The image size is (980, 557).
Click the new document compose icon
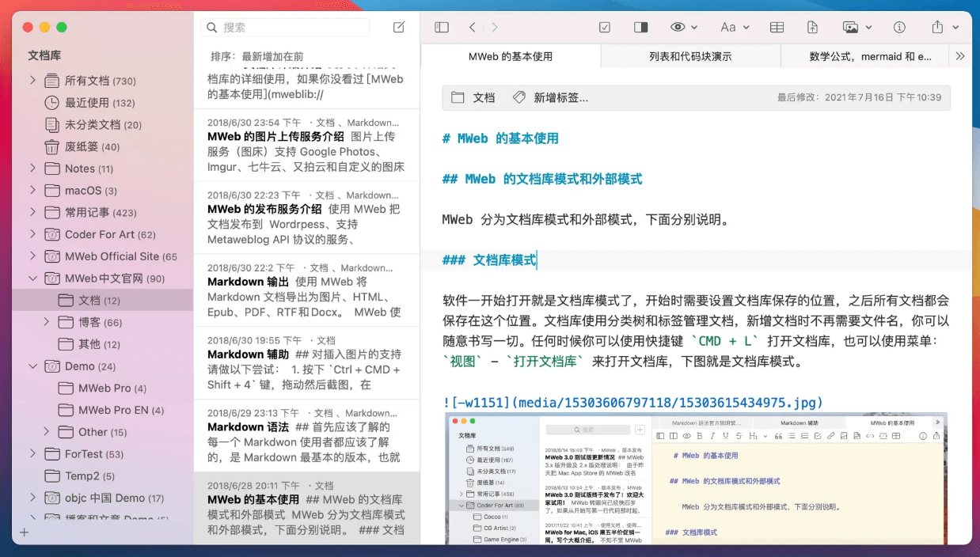[399, 28]
